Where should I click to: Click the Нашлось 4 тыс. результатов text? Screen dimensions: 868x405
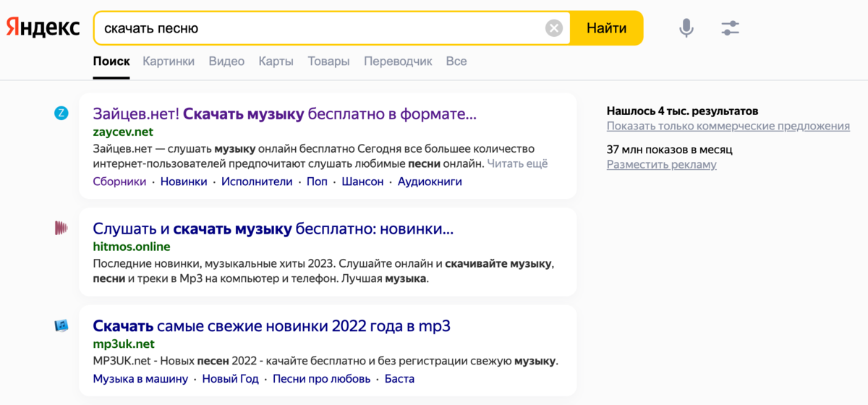coord(683,111)
